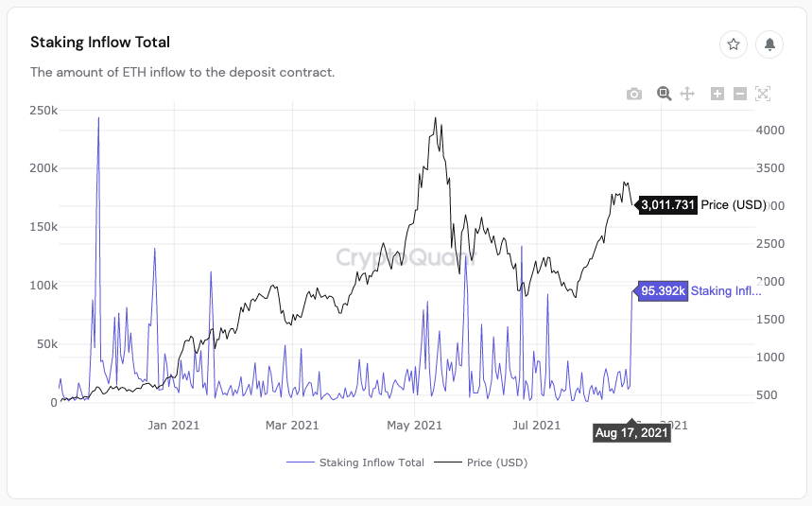Click the 250k y-axis label
The height and width of the screenshot is (506, 812).
click(x=42, y=111)
